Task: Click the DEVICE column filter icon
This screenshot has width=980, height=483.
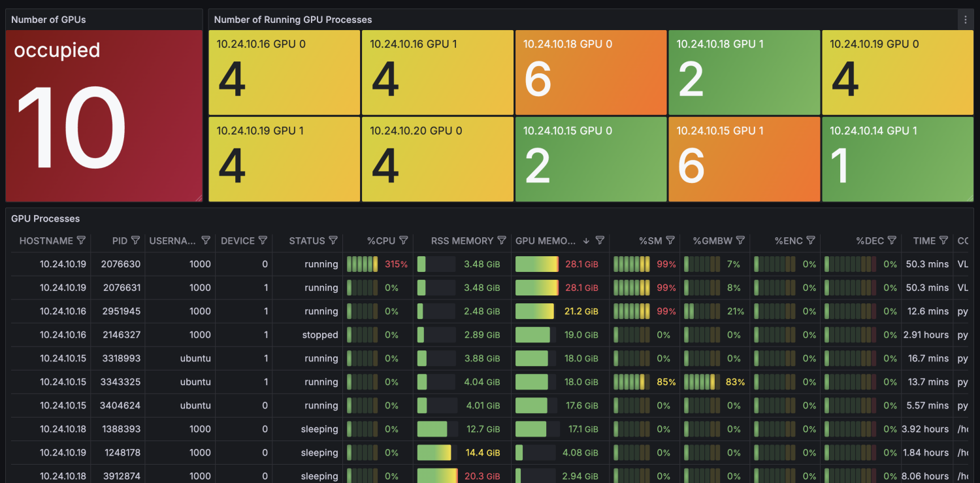Action: [263, 241]
